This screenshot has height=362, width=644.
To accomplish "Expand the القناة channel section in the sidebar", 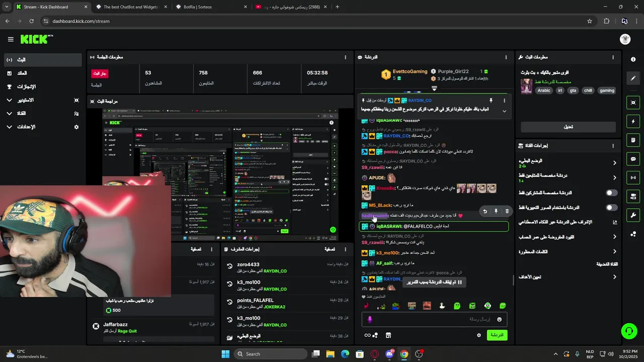I will coord(42,114).
